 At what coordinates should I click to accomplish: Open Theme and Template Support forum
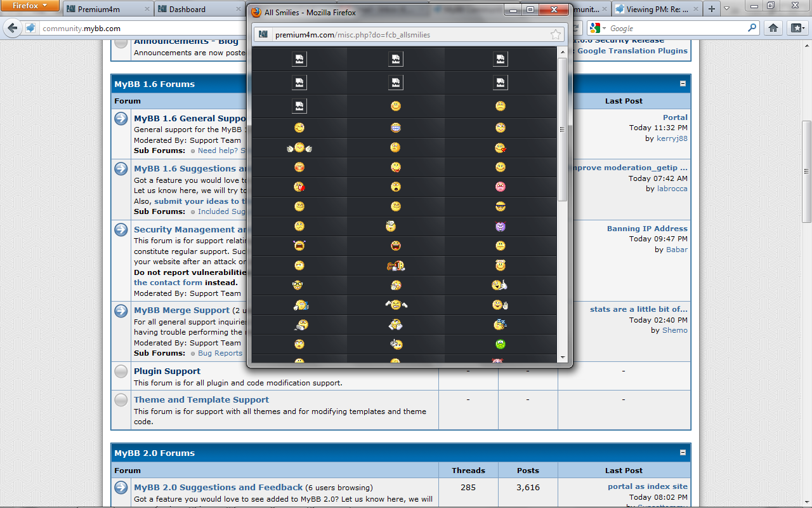[201, 399]
